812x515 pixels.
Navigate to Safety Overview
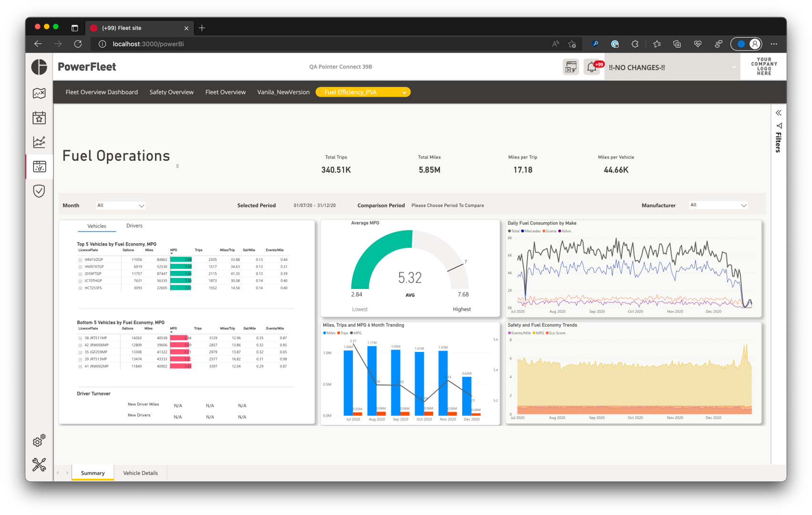coord(171,92)
